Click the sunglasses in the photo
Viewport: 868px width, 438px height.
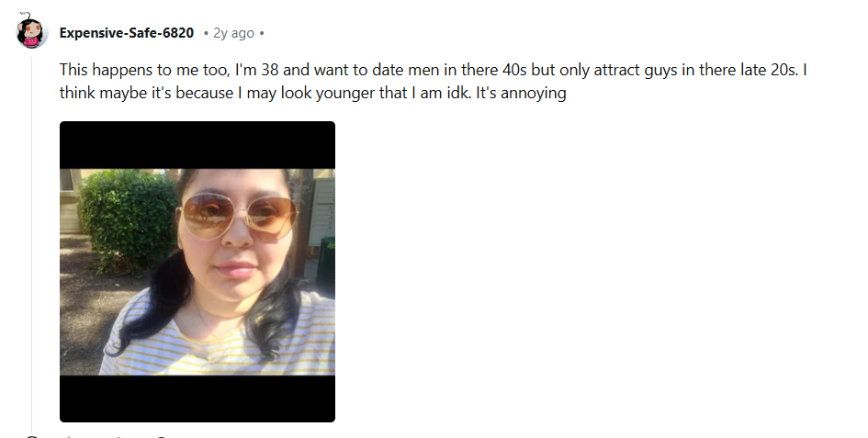click(x=238, y=215)
